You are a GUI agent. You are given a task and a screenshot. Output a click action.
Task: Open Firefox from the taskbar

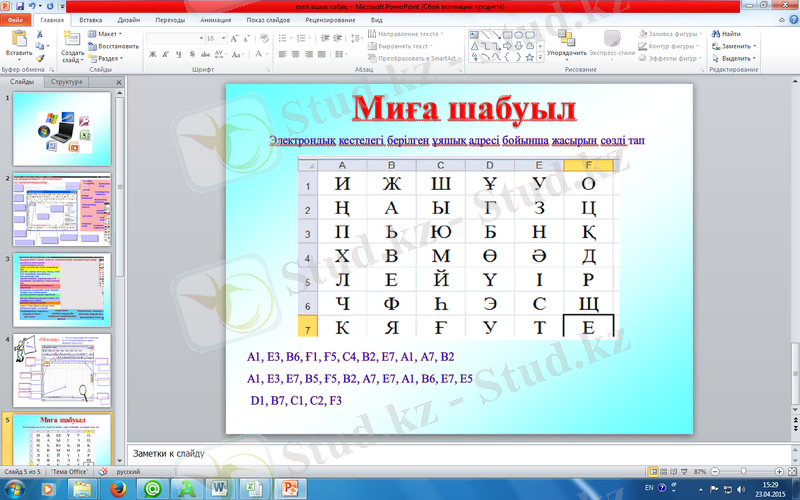[x=117, y=489]
